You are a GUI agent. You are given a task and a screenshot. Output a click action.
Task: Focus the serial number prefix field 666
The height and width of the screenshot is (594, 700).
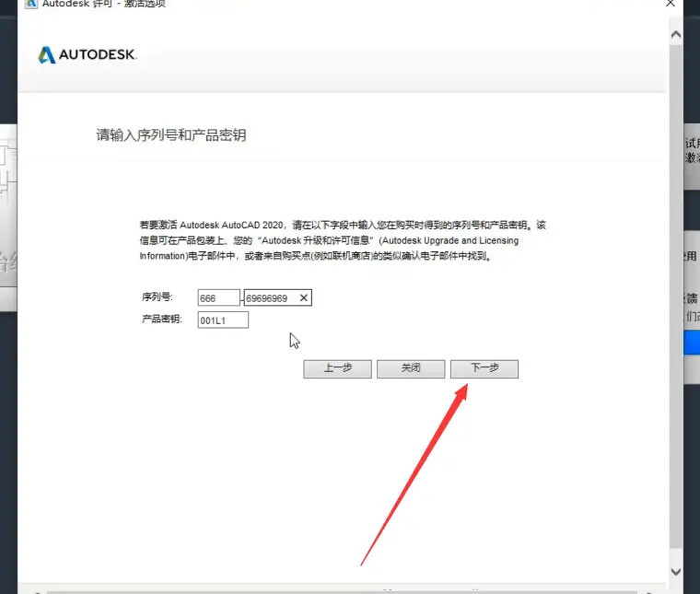(x=219, y=297)
